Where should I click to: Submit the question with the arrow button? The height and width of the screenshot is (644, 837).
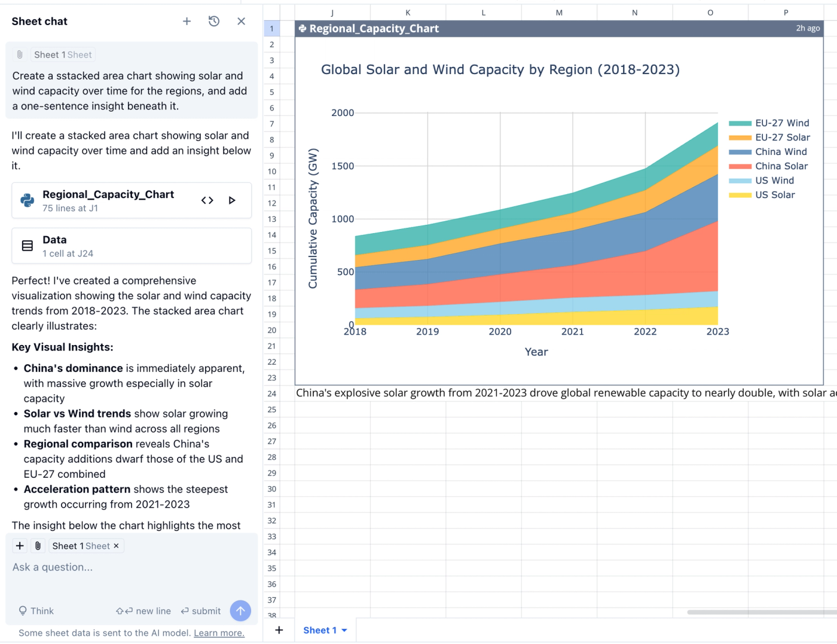(x=240, y=611)
